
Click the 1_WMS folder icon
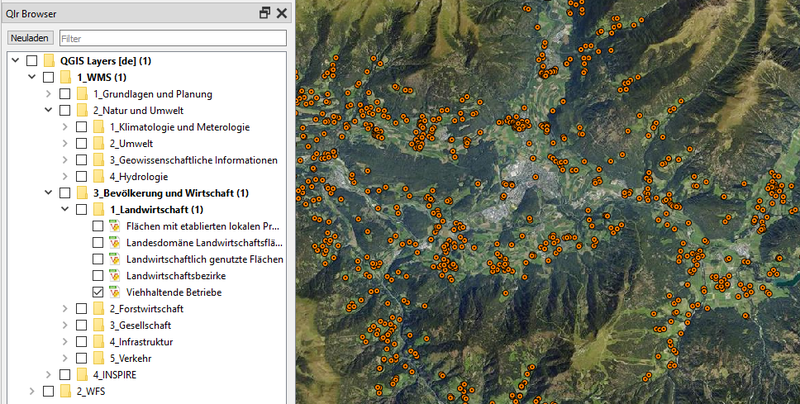coord(65,78)
